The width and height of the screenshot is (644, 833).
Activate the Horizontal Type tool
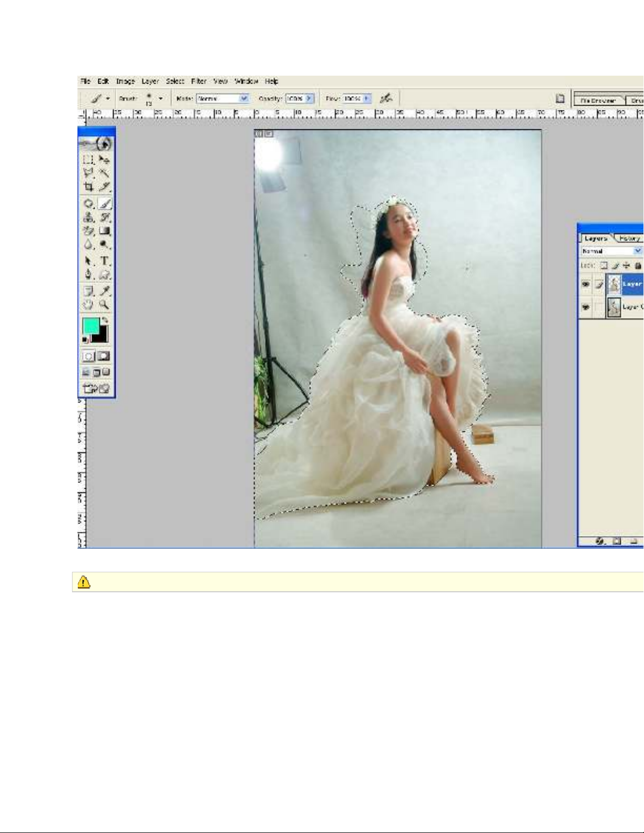click(105, 261)
